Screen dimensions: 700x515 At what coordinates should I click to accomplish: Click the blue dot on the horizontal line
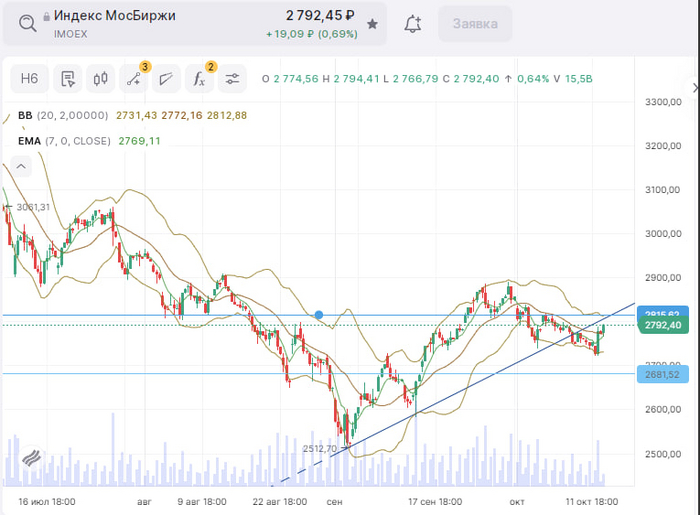pyautogui.click(x=319, y=315)
